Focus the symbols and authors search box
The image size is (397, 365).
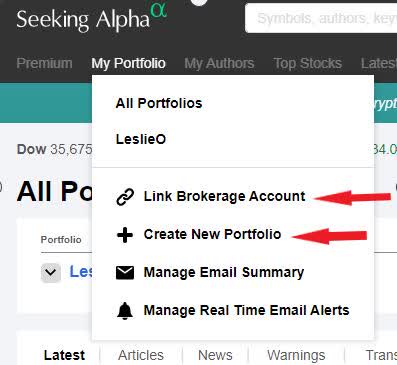click(x=321, y=18)
